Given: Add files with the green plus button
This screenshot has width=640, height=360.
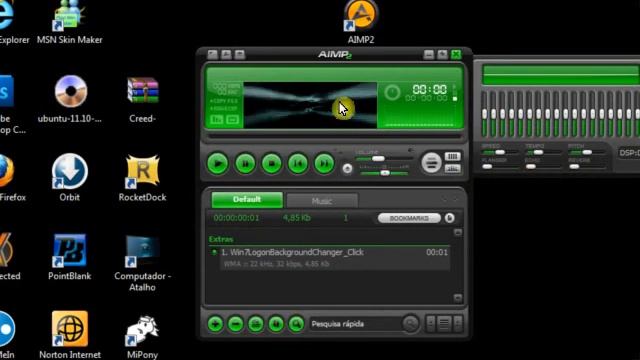Looking at the screenshot, I should click(x=215, y=324).
